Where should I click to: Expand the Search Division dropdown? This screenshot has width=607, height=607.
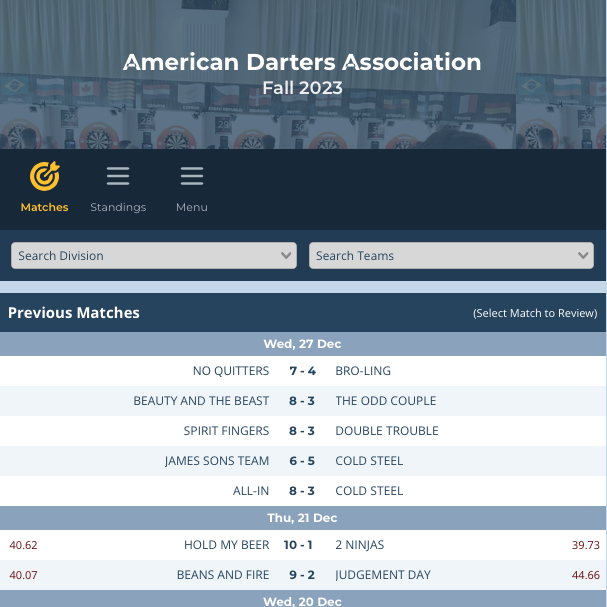tap(153, 256)
